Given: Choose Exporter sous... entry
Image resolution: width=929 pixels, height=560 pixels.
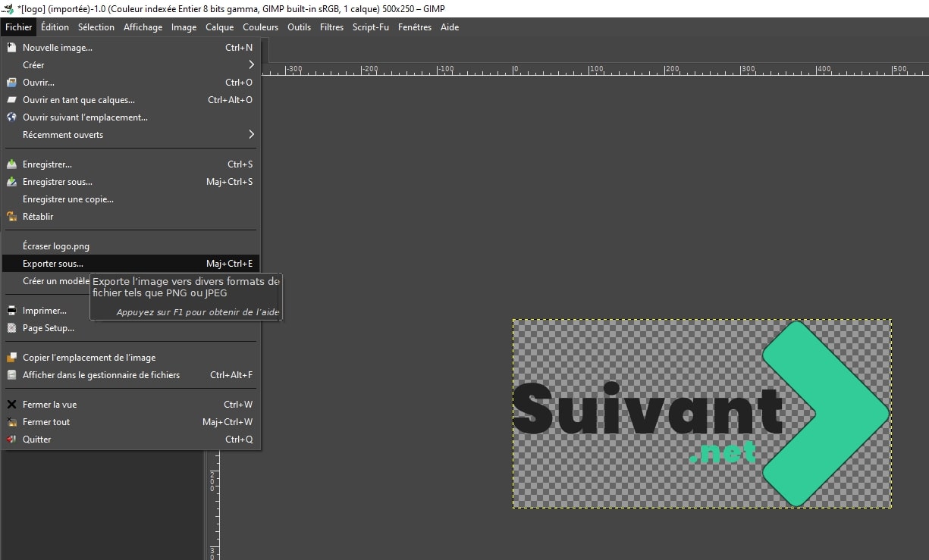Looking at the screenshot, I should 130,264.
